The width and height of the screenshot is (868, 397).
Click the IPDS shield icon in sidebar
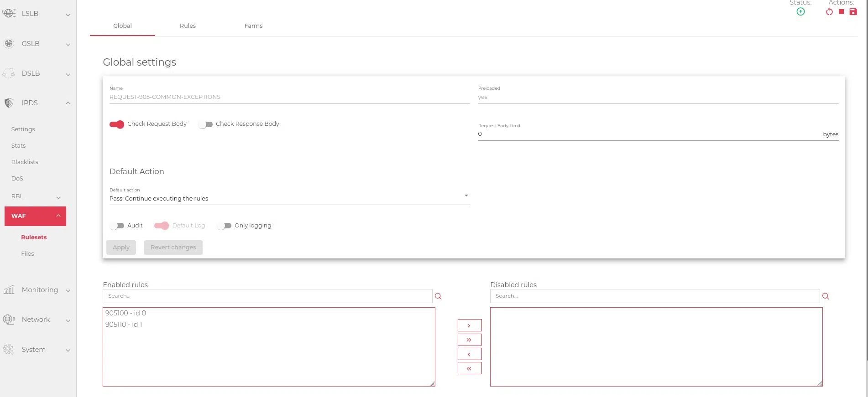click(x=9, y=103)
